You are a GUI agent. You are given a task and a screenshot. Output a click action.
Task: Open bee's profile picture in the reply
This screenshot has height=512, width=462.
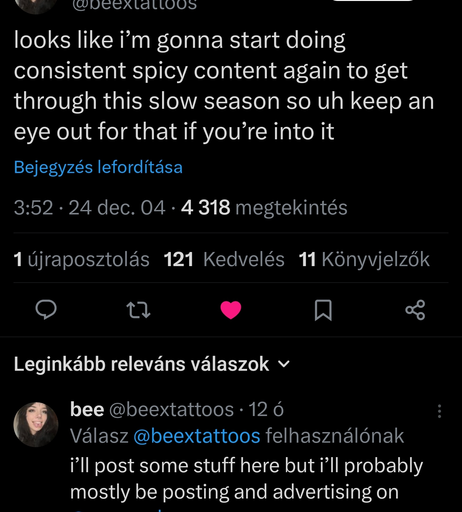coord(36,424)
